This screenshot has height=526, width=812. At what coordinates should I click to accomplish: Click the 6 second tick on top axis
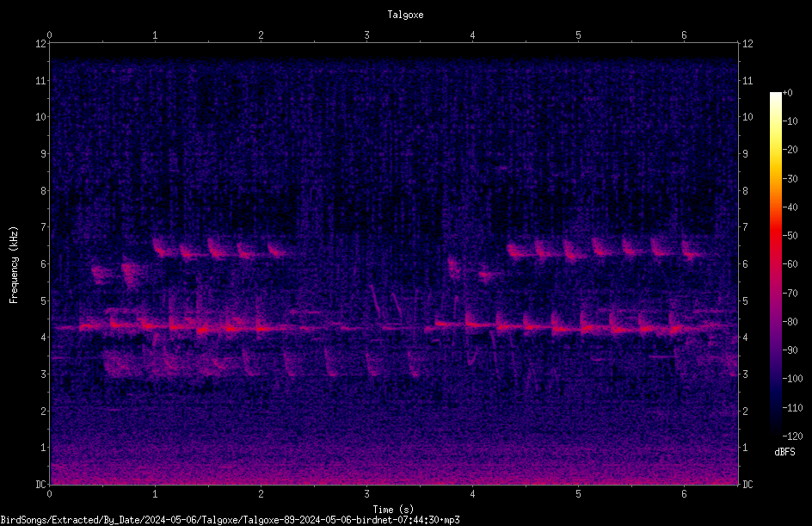pyautogui.click(x=684, y=35)
